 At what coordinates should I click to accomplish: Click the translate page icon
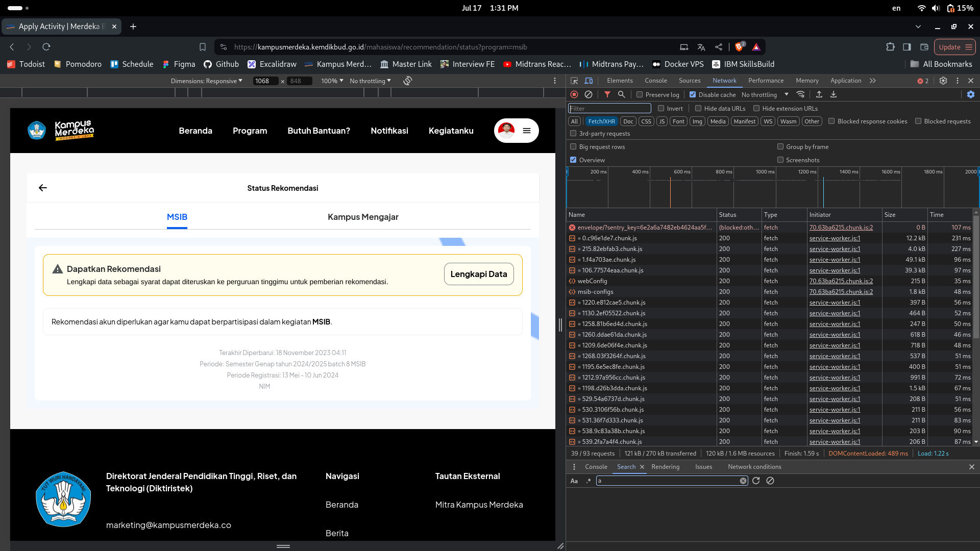701,47
